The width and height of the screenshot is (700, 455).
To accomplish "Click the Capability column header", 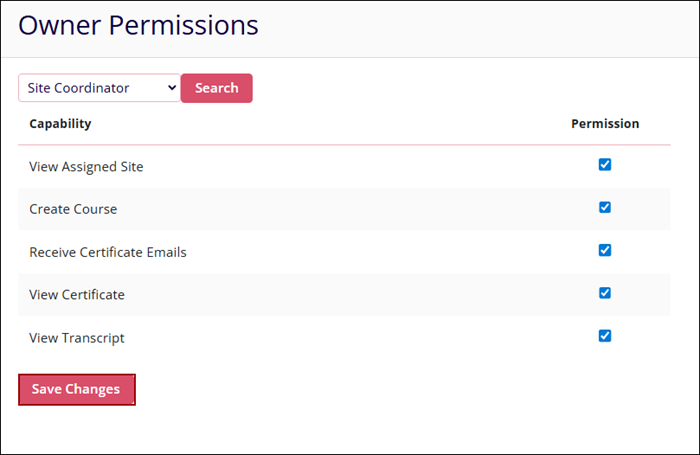I will 60,124.
